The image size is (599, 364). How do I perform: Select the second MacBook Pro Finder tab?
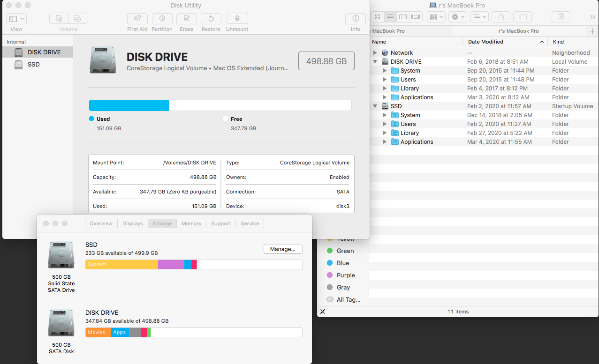[x=519, y=31]
